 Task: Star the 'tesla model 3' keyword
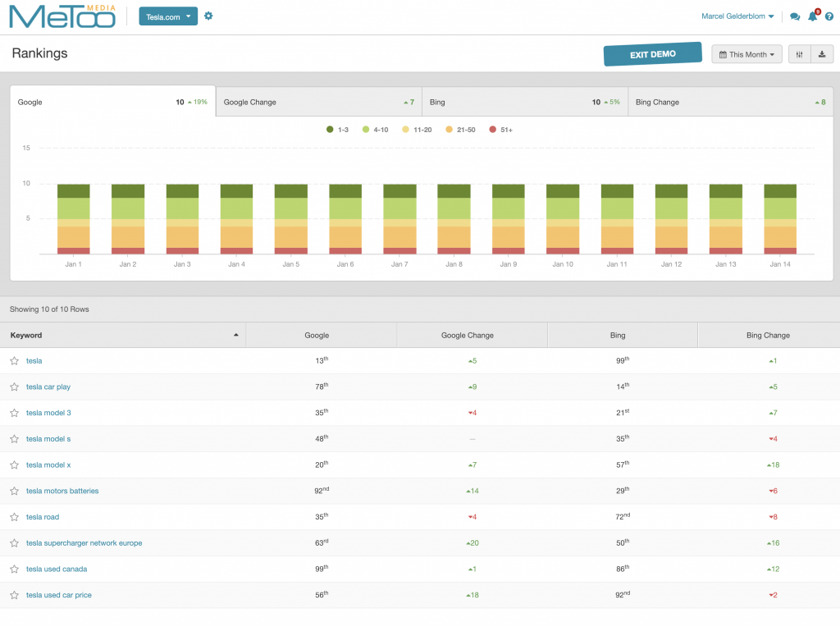point(15,413)
